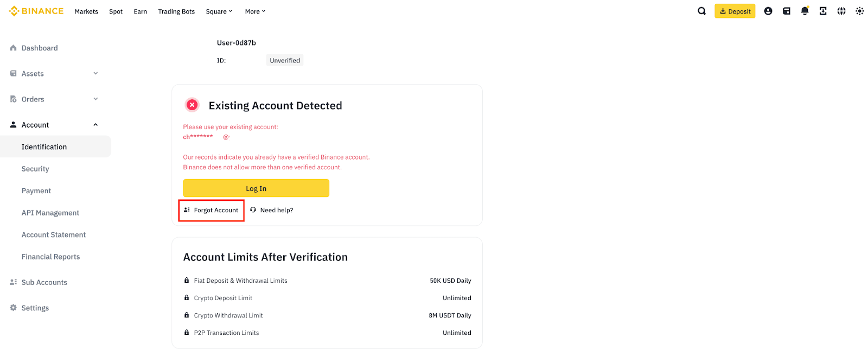
Task: Open the notifications bell
Action: point(805,11)
